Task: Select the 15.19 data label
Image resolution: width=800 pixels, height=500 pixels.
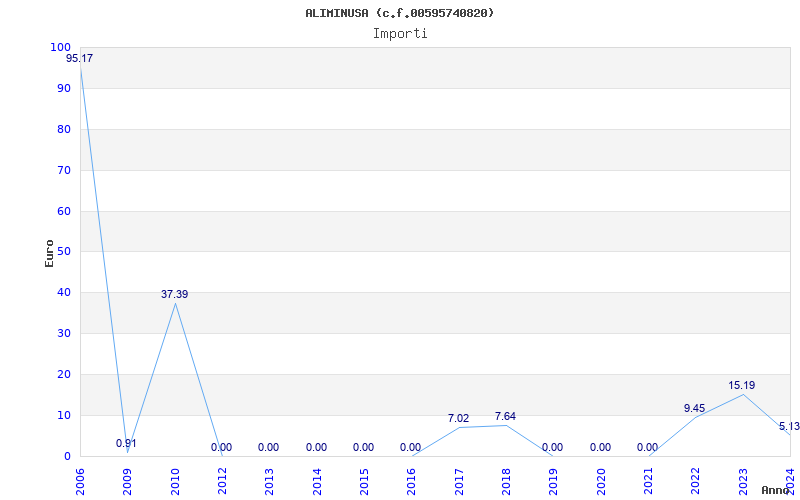Action: click(x=741, y=385)
